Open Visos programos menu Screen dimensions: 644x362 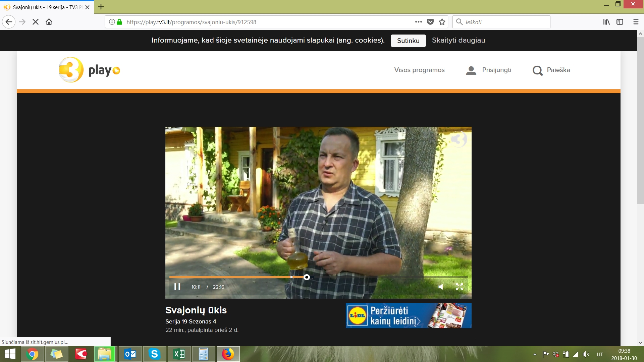tap(419, 70)
